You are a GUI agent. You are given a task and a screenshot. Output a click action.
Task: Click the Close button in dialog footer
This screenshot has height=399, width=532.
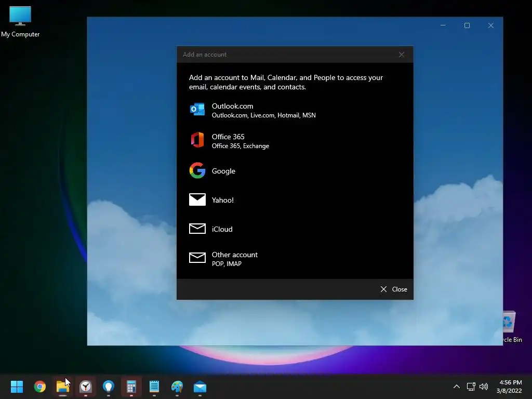tap(394, 289)
